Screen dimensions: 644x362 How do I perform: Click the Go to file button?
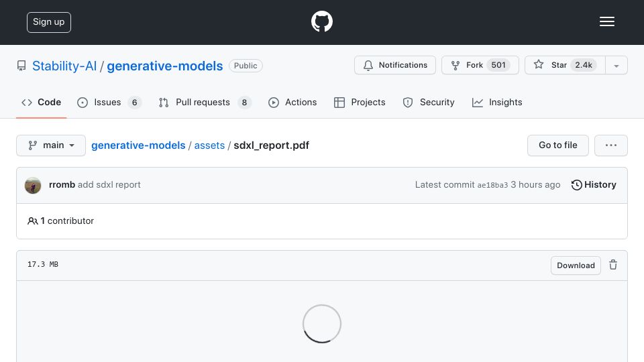click(557, 145)
